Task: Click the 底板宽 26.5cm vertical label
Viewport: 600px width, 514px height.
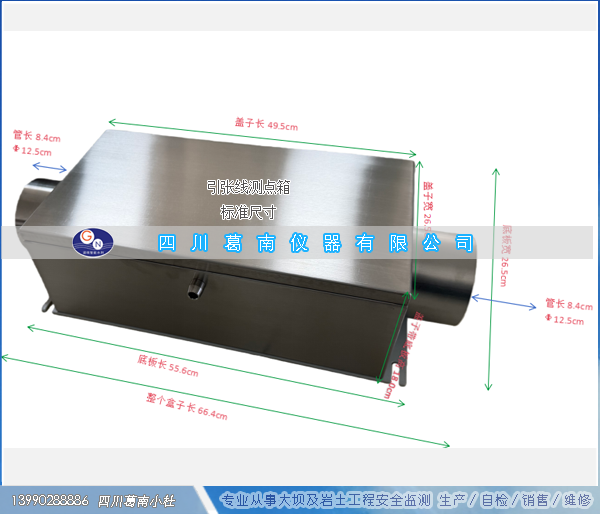Action: point(507,238)
